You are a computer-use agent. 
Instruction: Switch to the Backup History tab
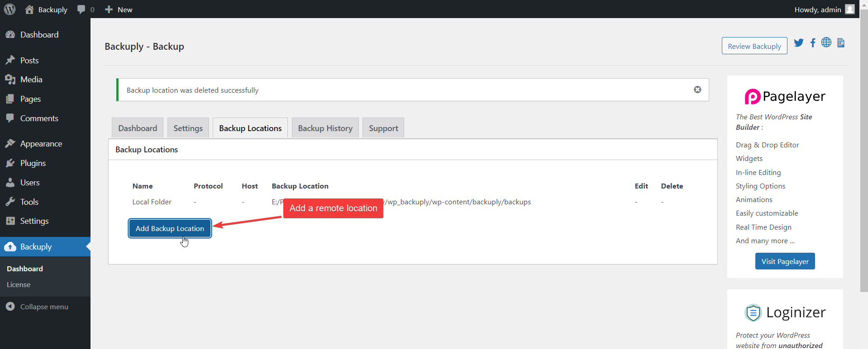(325, 128)
